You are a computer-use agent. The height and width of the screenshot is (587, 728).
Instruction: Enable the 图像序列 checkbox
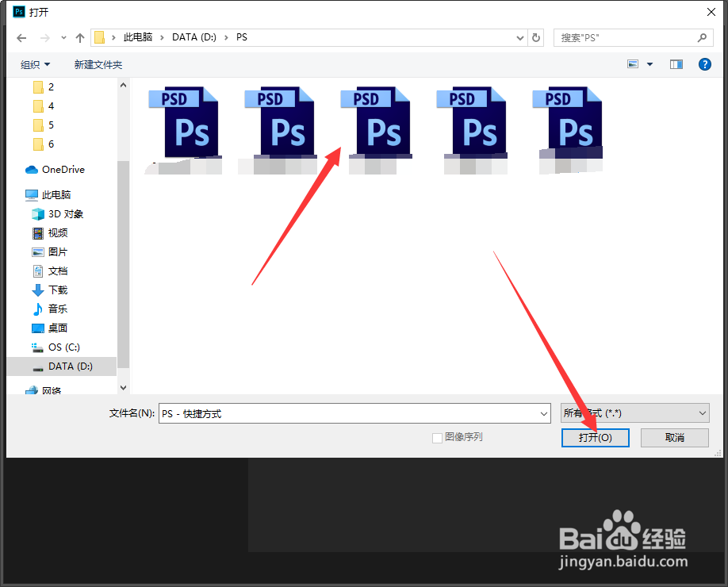click(437, 437)
